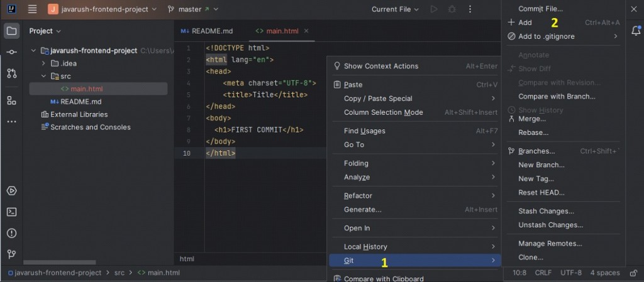Open the Project view dropdown
Image resolution: width=644 pixels, height=282 pixels.
pyautogui.click(x=45, y=31)
